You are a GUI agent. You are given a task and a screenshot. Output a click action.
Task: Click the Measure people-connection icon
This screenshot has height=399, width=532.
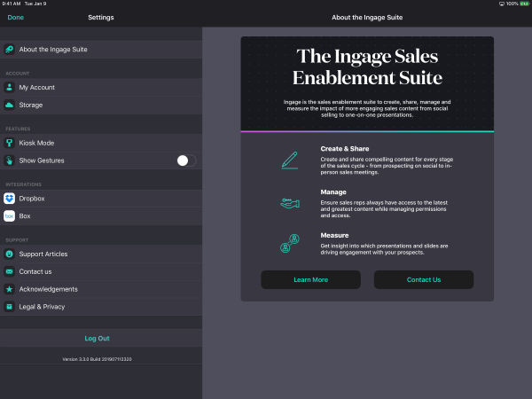290,243
